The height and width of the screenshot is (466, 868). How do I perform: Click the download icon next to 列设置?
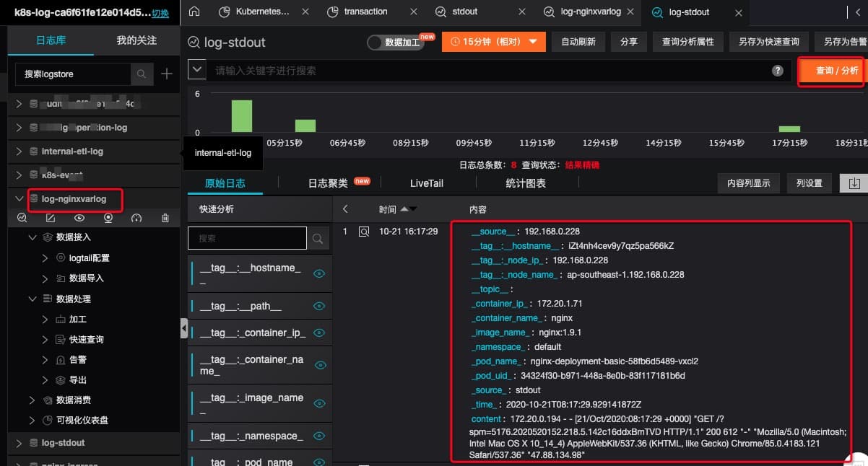[854, 183]
